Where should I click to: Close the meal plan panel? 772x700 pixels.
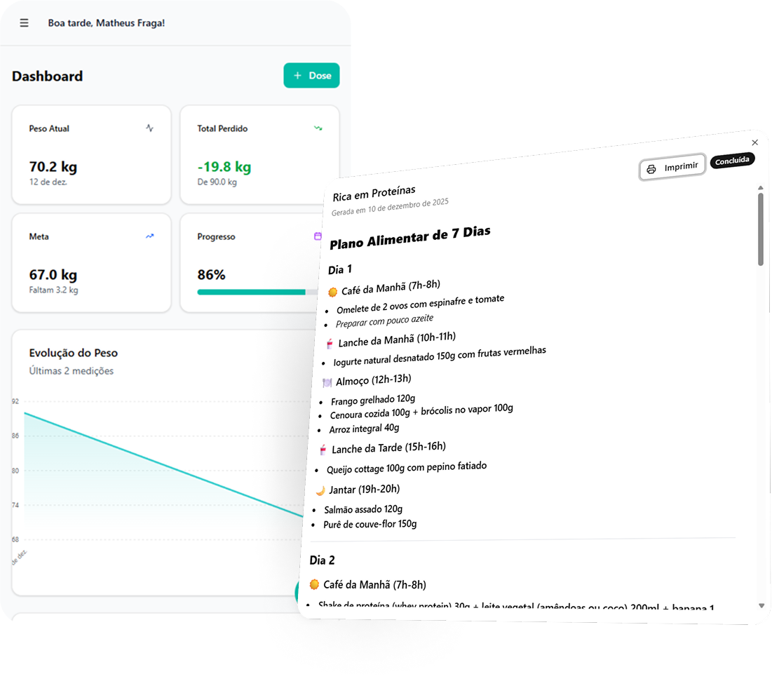click(x=754, y=142)
